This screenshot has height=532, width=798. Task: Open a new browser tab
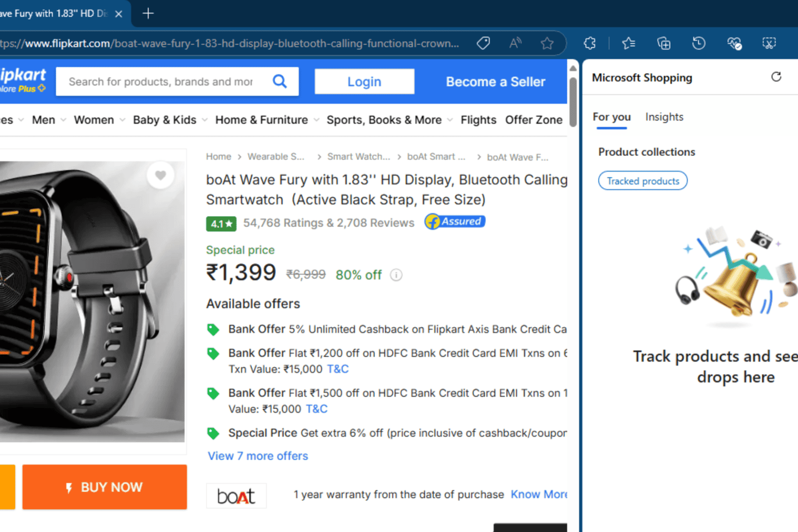pos(148,14)
